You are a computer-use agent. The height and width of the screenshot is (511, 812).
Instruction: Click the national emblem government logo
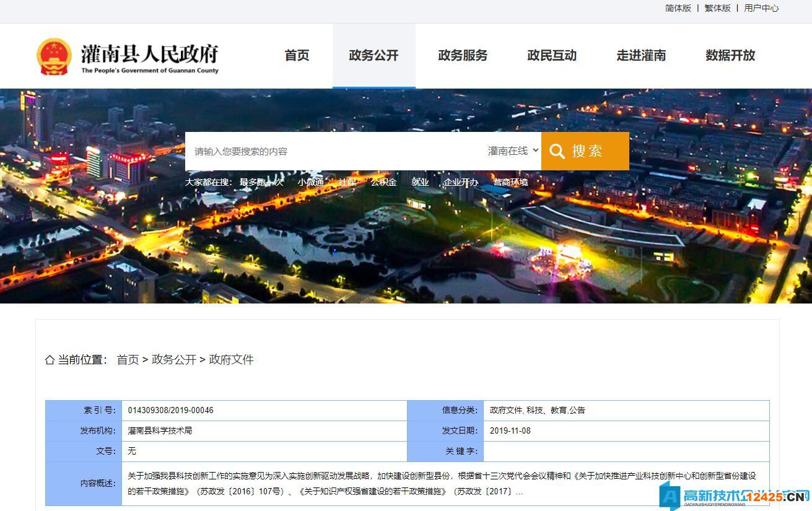(x=55, y=55)
